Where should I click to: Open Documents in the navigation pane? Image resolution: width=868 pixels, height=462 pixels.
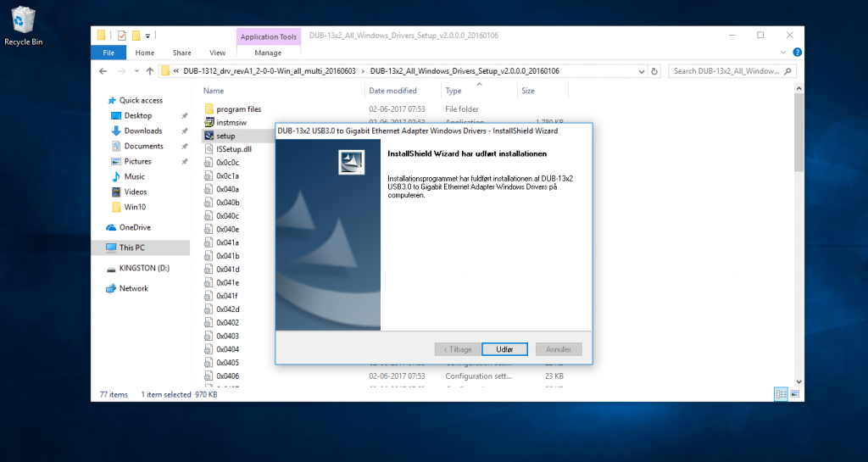point(143,146)
